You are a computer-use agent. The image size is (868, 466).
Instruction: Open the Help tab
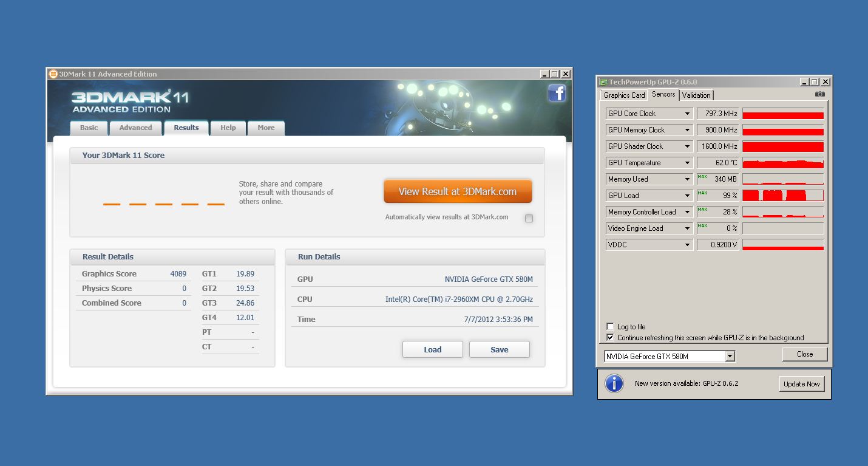point(228,128)
